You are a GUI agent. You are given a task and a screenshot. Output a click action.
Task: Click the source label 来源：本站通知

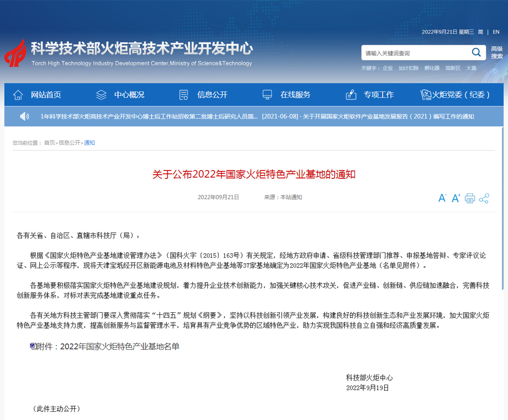point(283,197)
